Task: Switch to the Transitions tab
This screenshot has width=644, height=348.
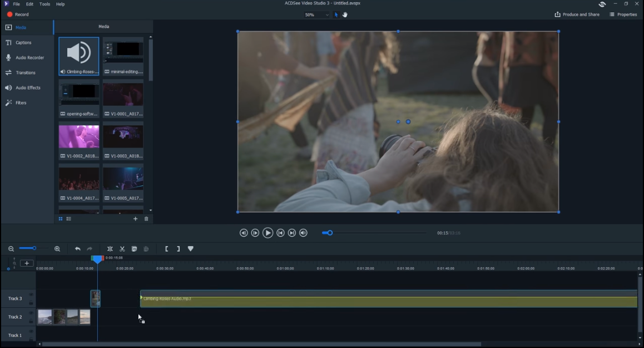Action: (x=26, y=73)
